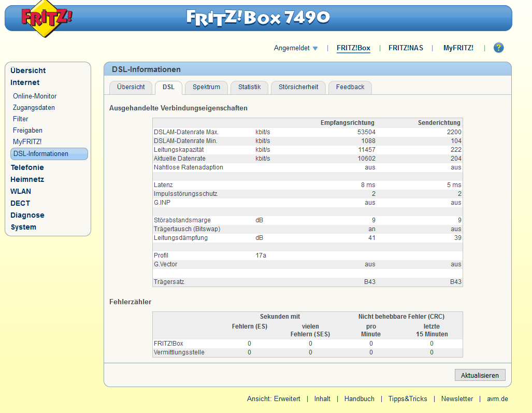The width and height of the screenshot is (532, 413).
Task: Click the Trägertausch (Bitswap) label
Action: 187,229
